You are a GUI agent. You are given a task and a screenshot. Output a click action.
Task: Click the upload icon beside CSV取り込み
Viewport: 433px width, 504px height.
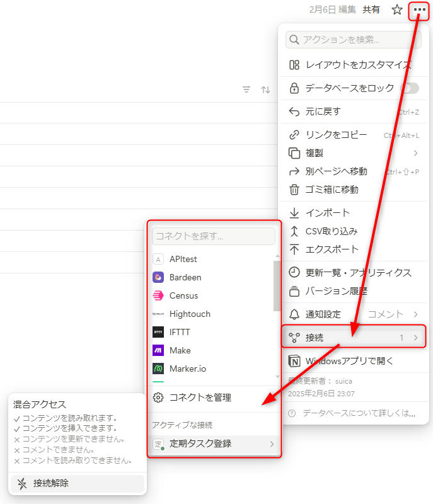(294, 231)
